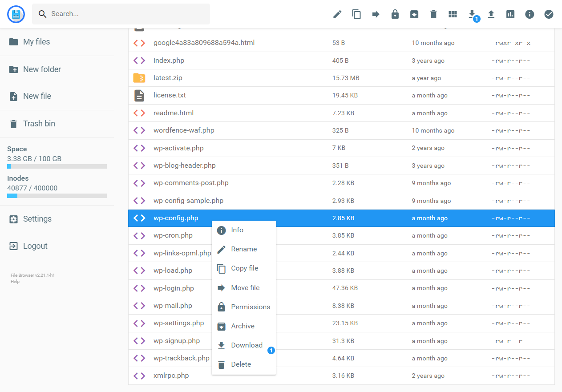Click the Download icon showing badge 1
The width and height of the screenshot is (562, 392).
click(x=472, y=14)
